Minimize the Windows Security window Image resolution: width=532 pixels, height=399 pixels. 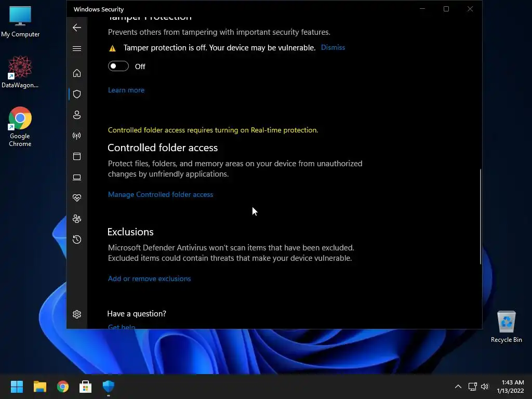pos(422,9)
